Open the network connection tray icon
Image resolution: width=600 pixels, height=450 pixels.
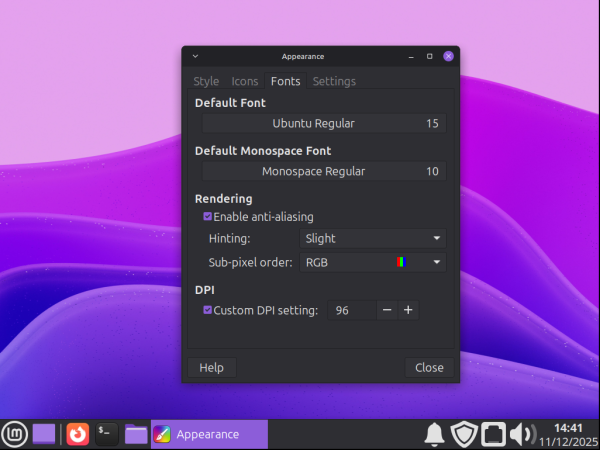pos(493,434)
